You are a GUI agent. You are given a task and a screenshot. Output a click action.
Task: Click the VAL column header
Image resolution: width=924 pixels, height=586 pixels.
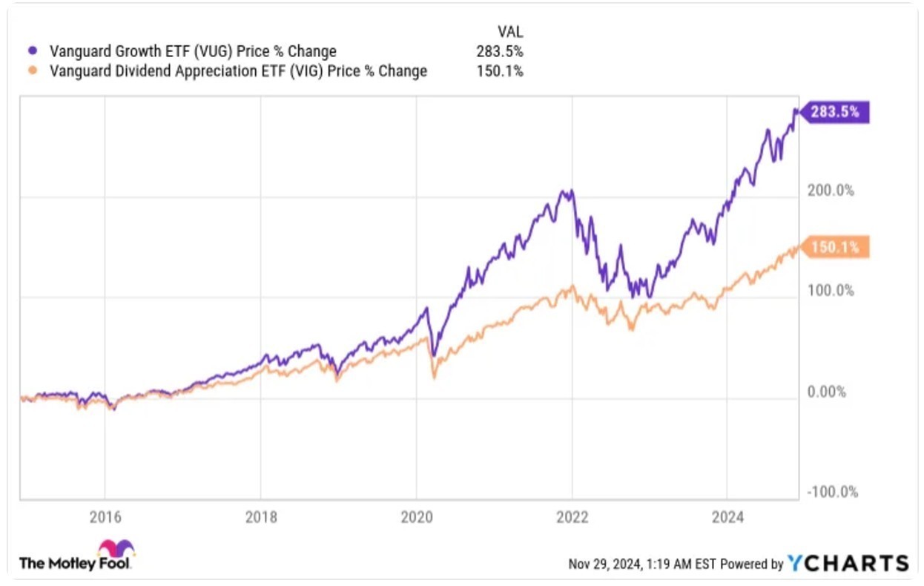(x=509, y=32)
